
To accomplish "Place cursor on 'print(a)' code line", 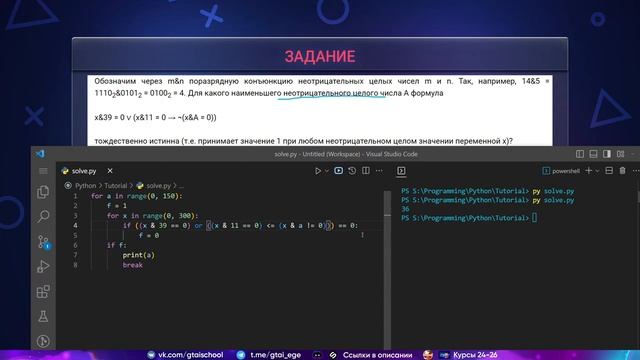I will click(x=138, y=255).
